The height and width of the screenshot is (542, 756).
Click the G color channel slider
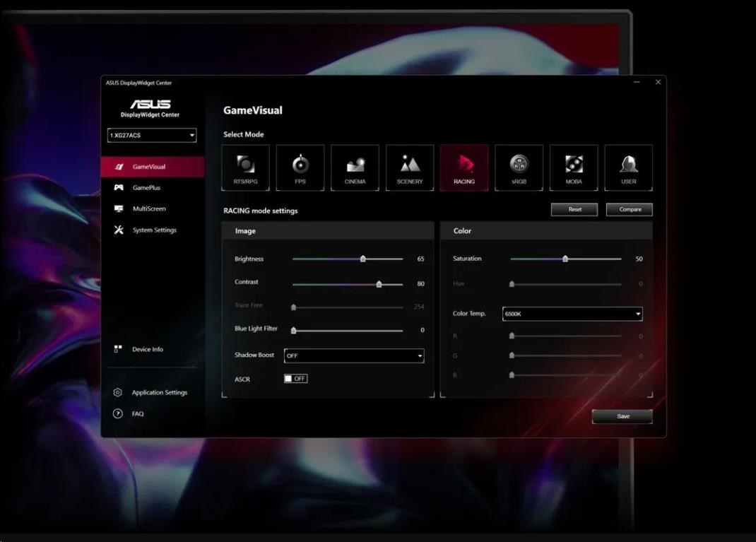(565, 356)
